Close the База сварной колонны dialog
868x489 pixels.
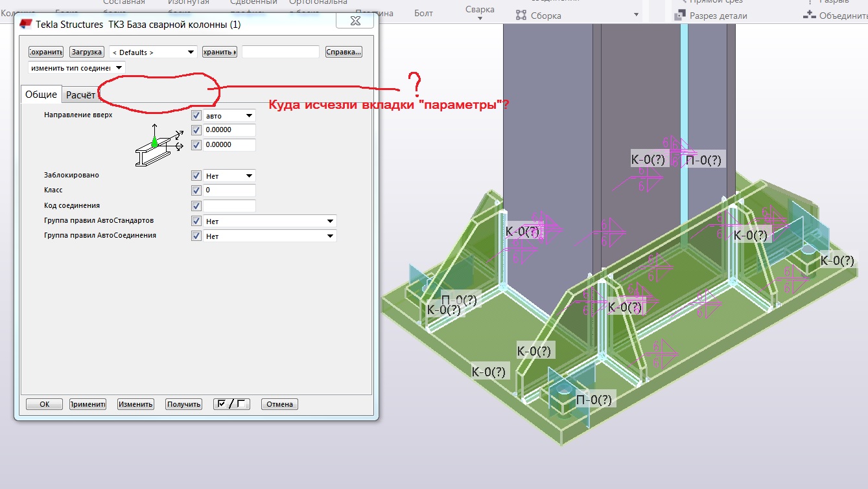point(355,21)
